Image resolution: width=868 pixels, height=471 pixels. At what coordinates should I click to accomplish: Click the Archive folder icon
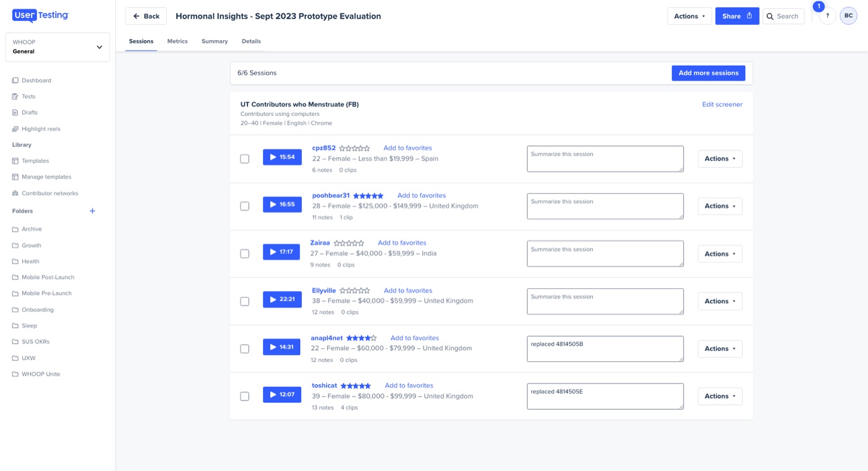point(15,229)
